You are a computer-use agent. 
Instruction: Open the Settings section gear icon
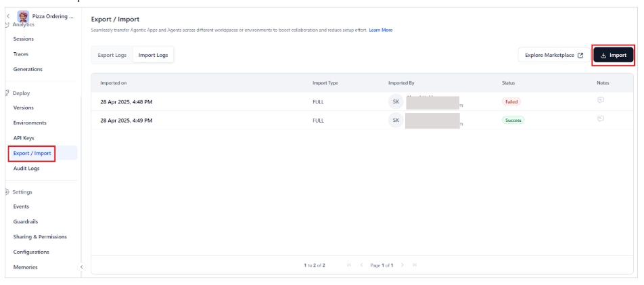tap(7, 192)
